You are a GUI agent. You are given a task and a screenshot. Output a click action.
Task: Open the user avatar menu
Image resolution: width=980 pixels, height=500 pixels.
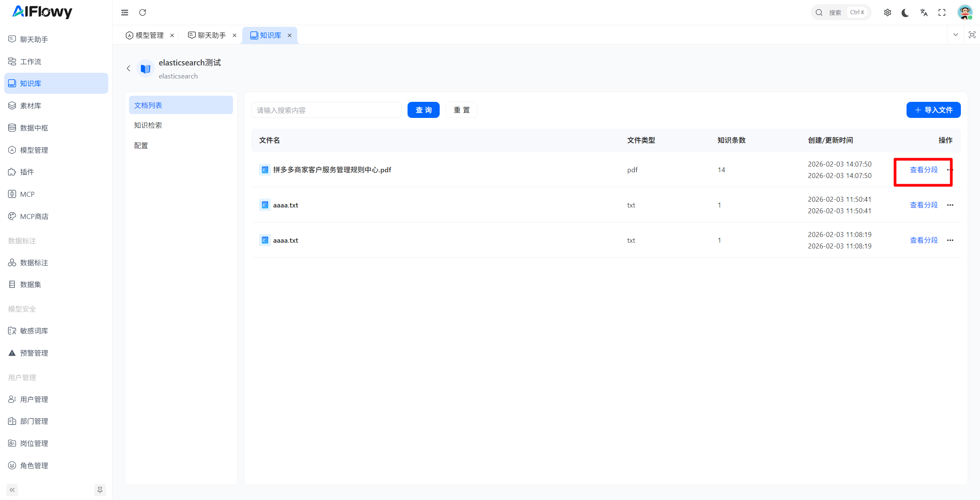pos(965,13)
